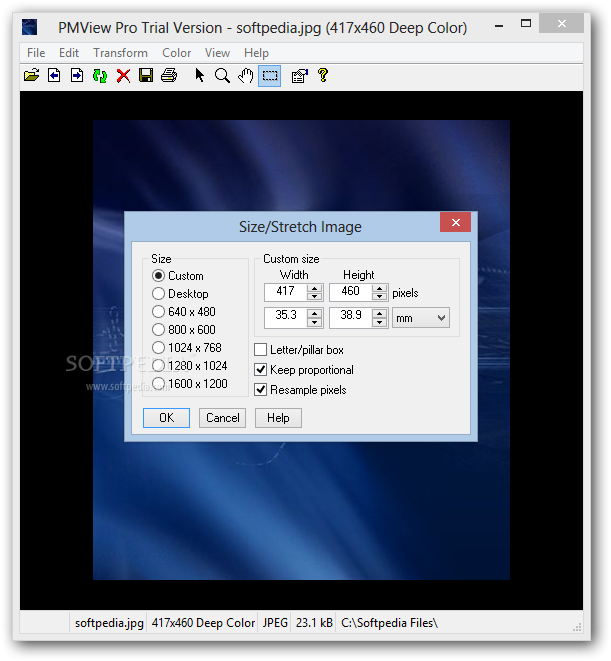Minimize the PMView Pro window
The image size is (611, 661).
click(x=499, y=25)
